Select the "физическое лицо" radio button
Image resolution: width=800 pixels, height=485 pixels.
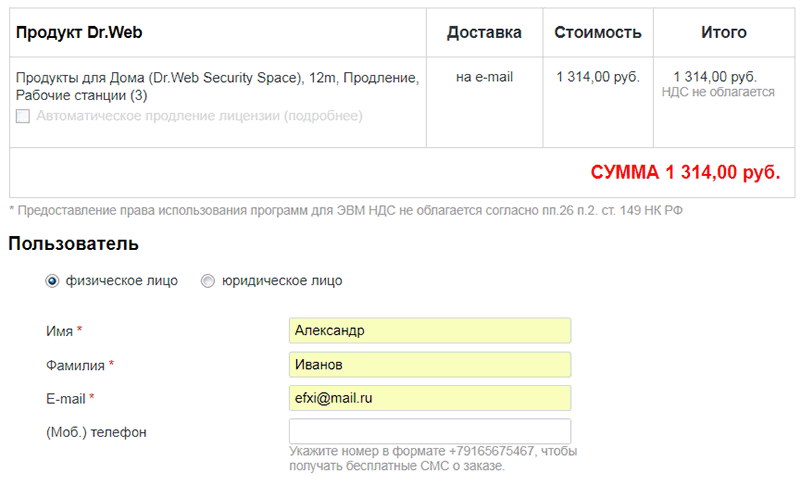[52, 281]
